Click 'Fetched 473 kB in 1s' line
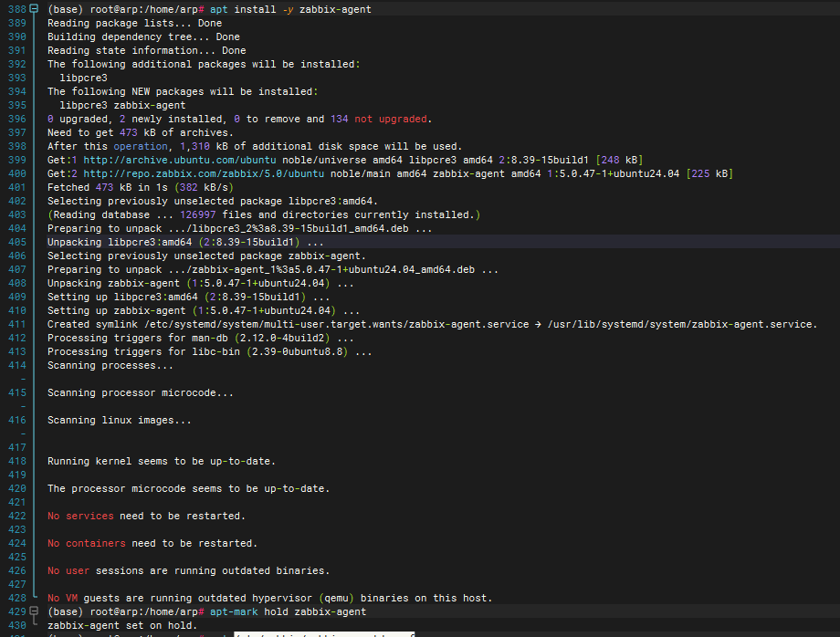 point(141,187)
